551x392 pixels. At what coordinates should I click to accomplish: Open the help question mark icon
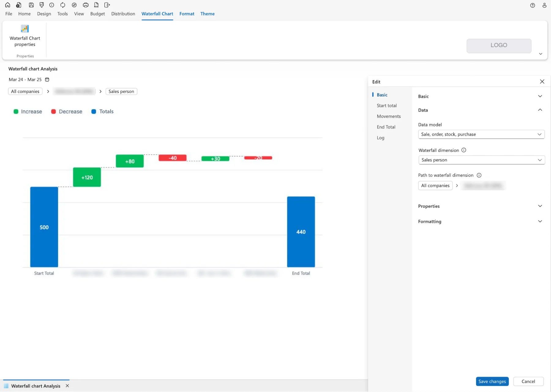[533, 5]
